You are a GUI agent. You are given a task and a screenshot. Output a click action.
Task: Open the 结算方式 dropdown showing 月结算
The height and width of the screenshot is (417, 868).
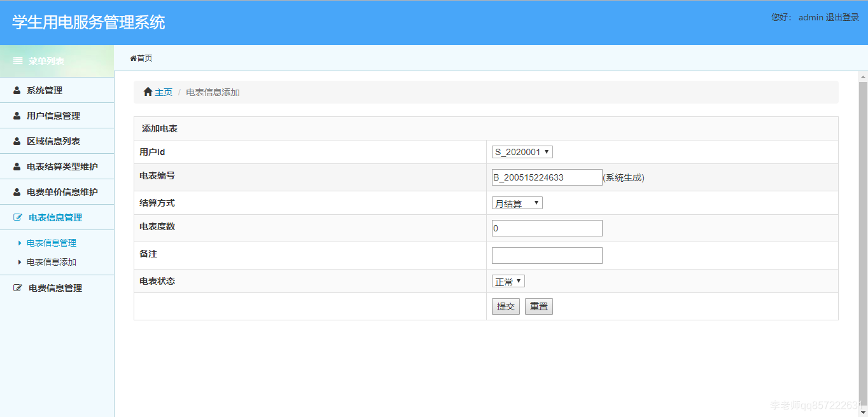(517, 202)
